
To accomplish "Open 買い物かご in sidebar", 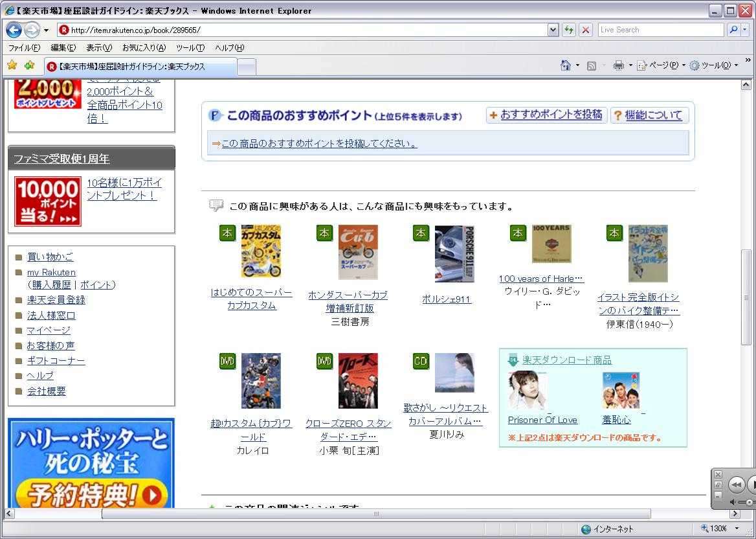I will pos(50,257).
